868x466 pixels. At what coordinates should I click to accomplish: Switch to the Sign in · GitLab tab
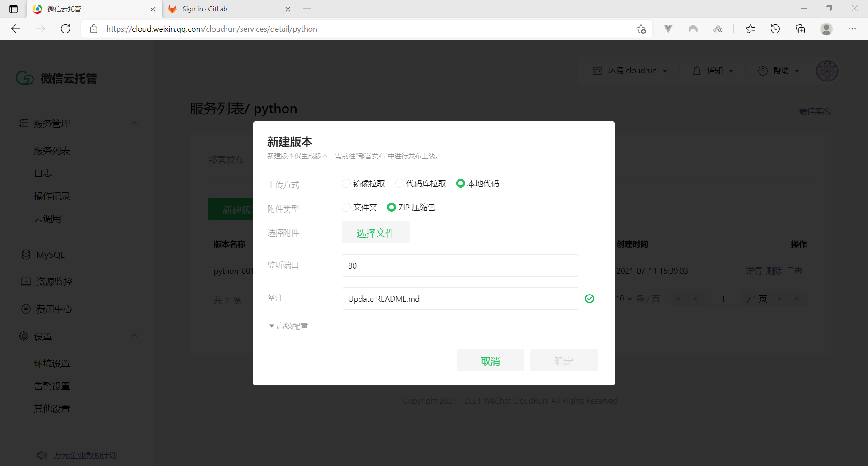click(226, 9)
